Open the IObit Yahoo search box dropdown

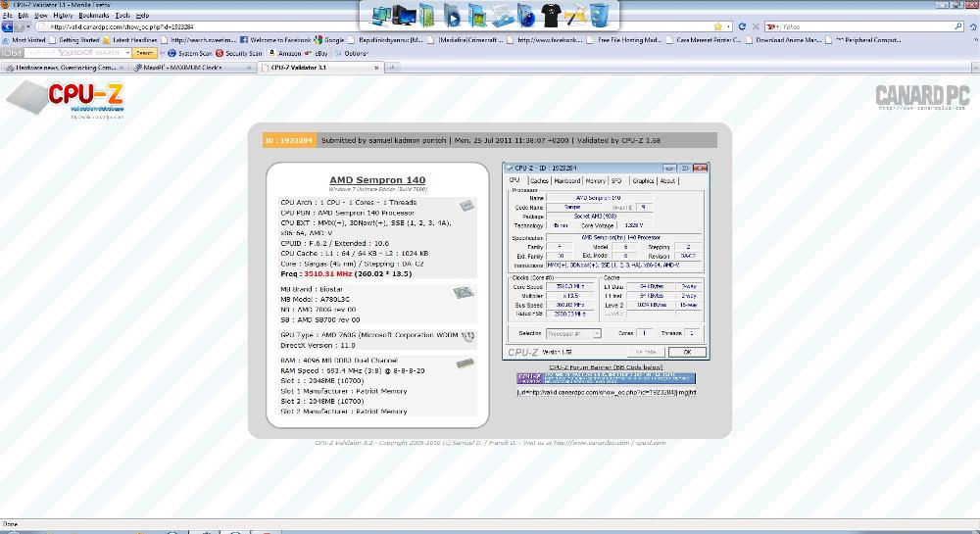point(127,53)
